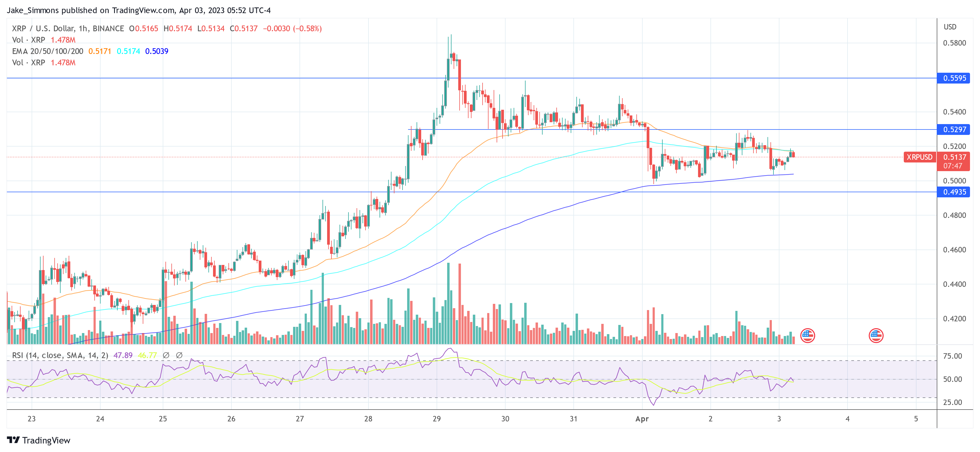Screen dimensions: 980x452
Task: Click the 0.4800 price axis label
Action: (x=955, y=215)
